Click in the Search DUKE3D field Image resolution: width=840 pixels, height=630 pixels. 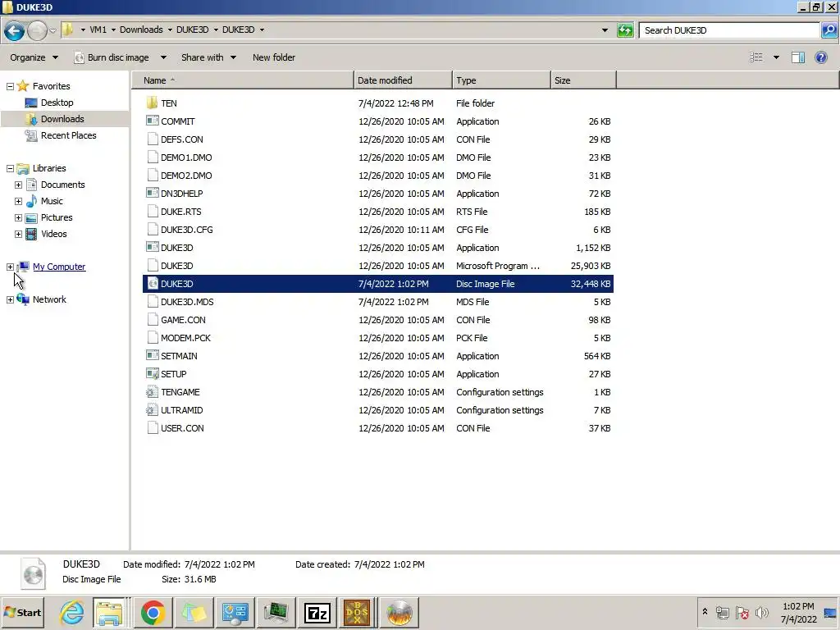[729, 30]
